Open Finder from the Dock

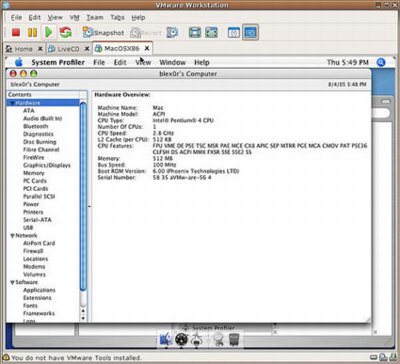tap(166, 339)
